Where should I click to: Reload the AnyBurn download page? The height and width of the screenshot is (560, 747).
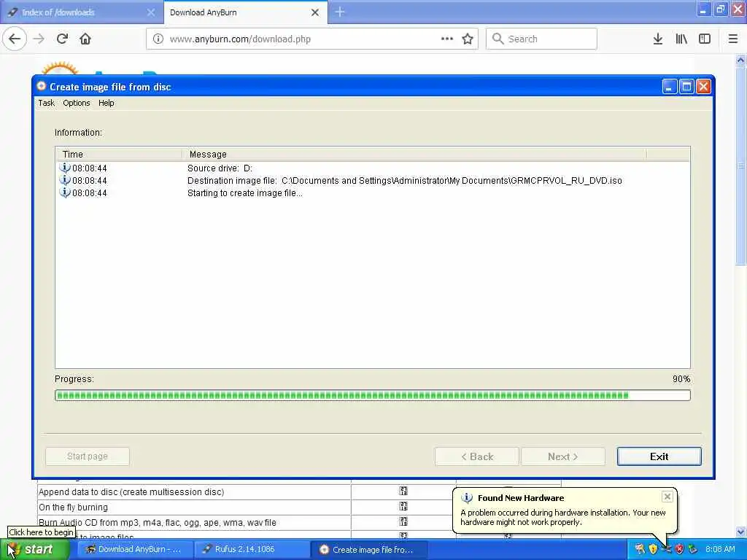pyautogui.click(x=62, y=39)
